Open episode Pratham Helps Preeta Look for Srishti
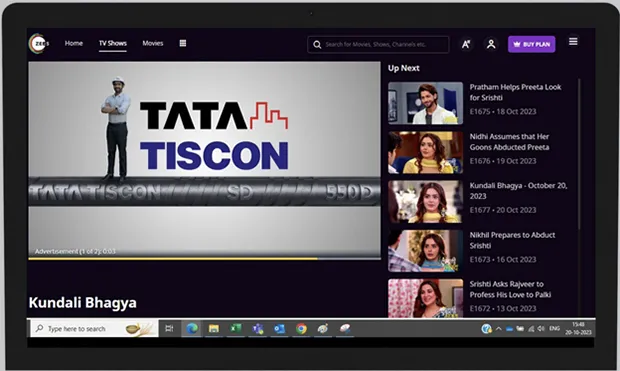The image size is (620, 371). (x=515, y=92)
